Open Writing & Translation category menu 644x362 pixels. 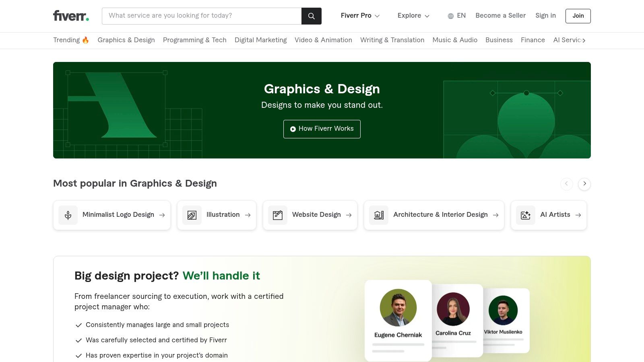pos(392,40)
